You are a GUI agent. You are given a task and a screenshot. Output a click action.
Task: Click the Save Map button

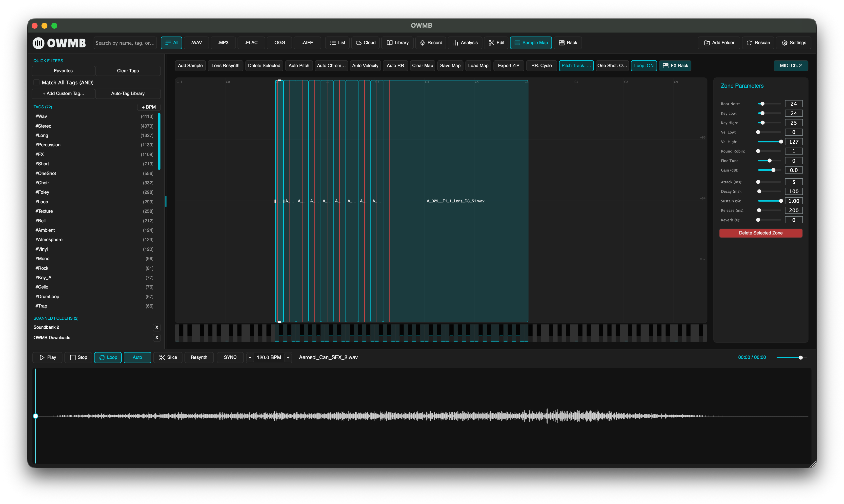pyautogui.click(x=450, y=66)
